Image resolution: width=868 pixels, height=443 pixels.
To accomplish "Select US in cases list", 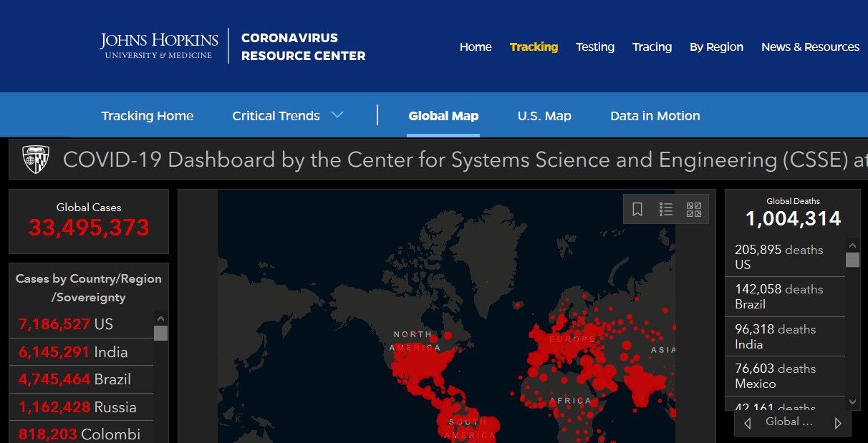I will pyautogui.click(x=81, y=324).
